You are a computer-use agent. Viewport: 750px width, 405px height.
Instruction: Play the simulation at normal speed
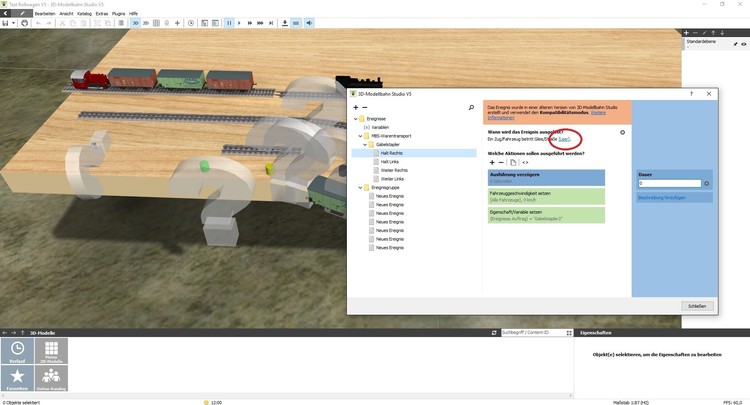(x=239, y=23)
